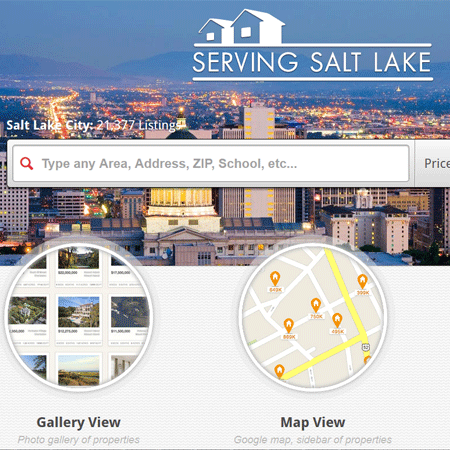Image resolution: width=450 pixels, height=450 pixels.
Task: Click the Salt Lake City listings count text
Action: coord(94,125)
